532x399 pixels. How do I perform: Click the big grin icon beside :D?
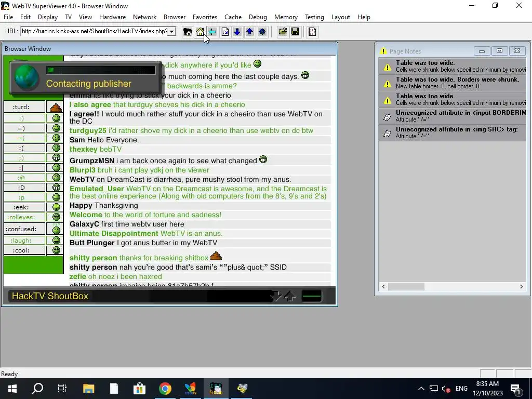tap(56, 187)
